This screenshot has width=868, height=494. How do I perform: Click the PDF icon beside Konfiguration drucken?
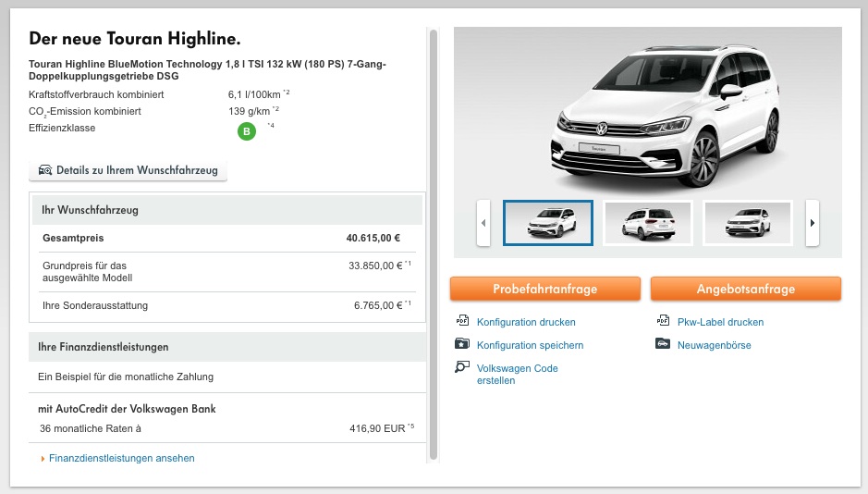click(462, 320)
